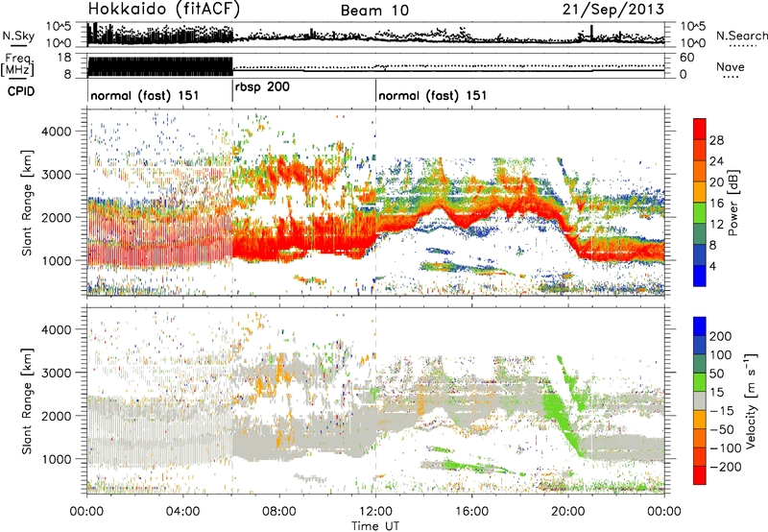The image size is (768, 532).
Task: Click the 4000 tick in the power panel
Action: point(56,132)
